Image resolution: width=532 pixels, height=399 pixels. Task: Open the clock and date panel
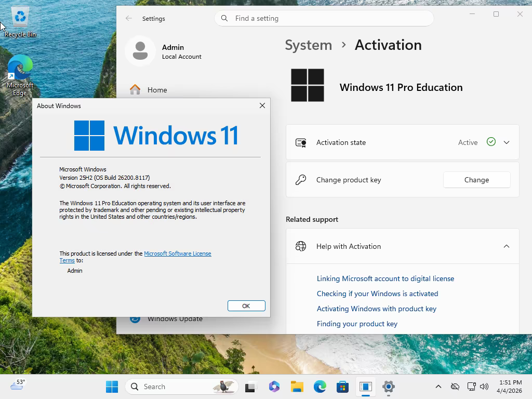click(x=509, y=387)
